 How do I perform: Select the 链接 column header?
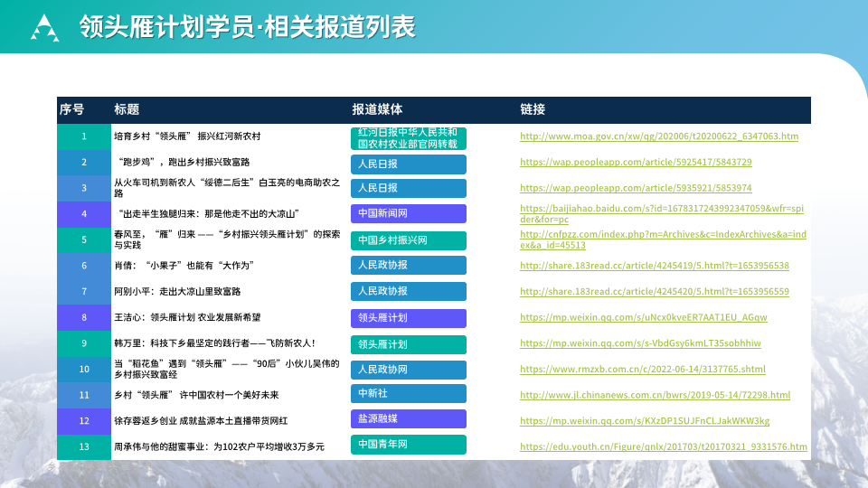point(533,109)
